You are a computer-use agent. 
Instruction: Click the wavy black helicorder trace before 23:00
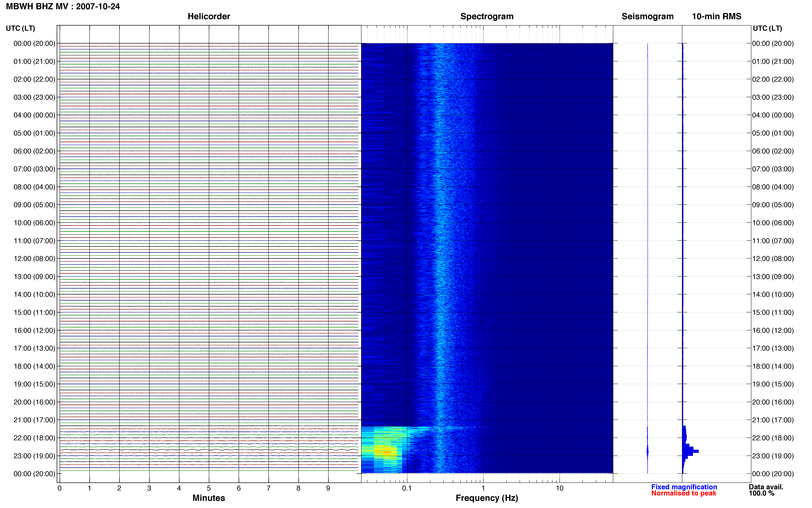click(209, 450)
